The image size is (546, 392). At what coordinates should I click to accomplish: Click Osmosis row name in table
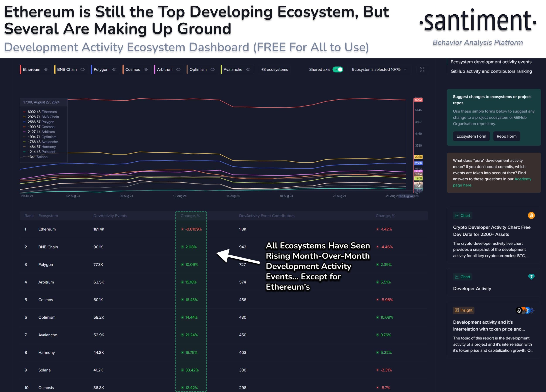click(46, 388)
